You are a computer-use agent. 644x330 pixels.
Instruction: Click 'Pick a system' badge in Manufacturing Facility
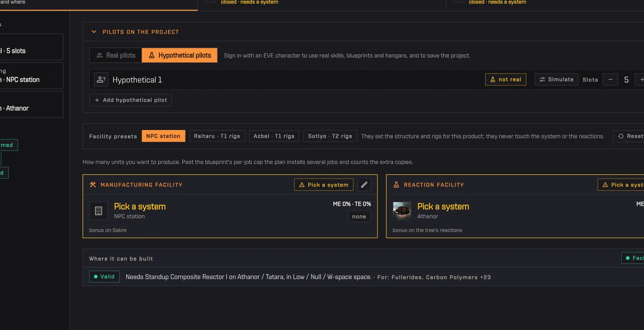pos(324,185)
